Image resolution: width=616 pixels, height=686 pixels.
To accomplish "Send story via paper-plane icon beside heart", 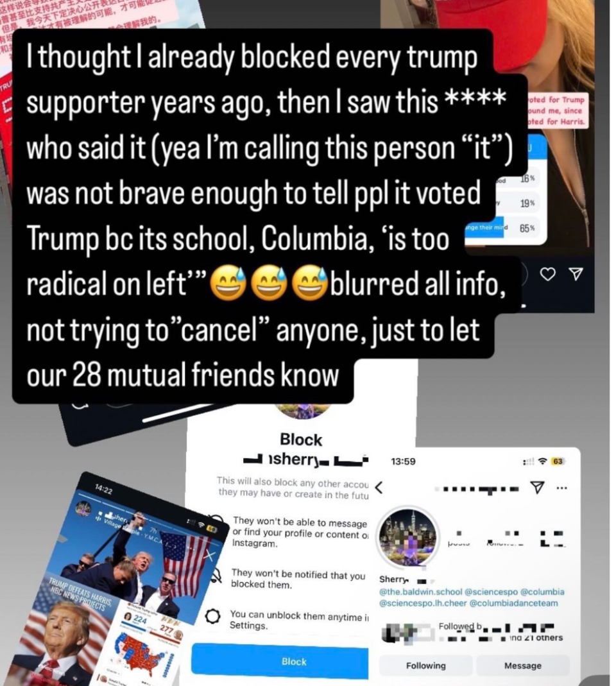I will [576, 274].
